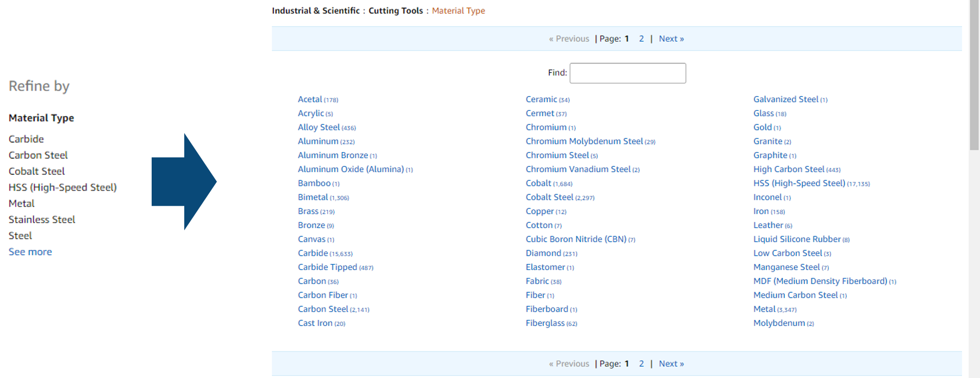Select Carbide in Refine by sidebar
The height and width of the screenshot is (378, 980).
tap(26, 139)
